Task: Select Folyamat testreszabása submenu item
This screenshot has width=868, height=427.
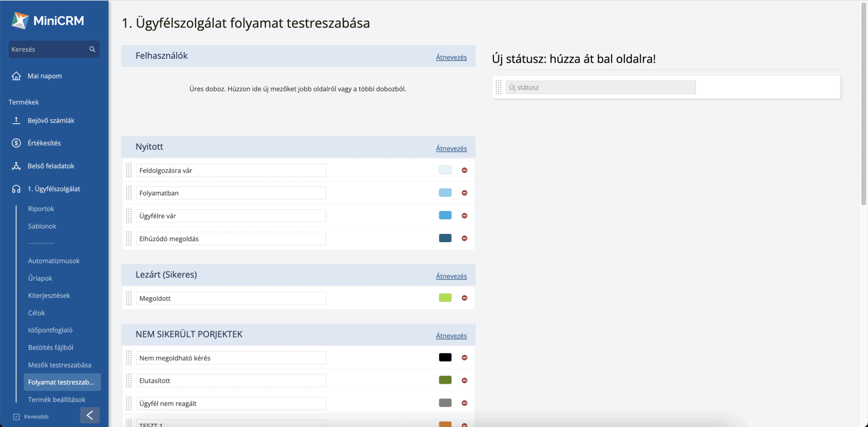Action: (x=62, y=382)
